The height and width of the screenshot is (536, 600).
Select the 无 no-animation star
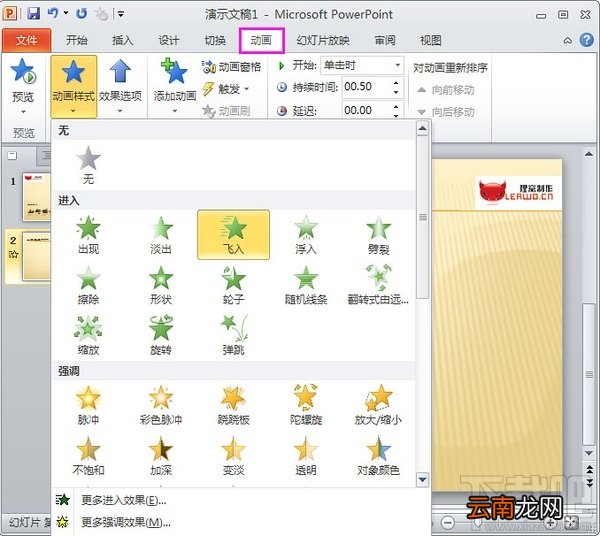click(88, 165)
